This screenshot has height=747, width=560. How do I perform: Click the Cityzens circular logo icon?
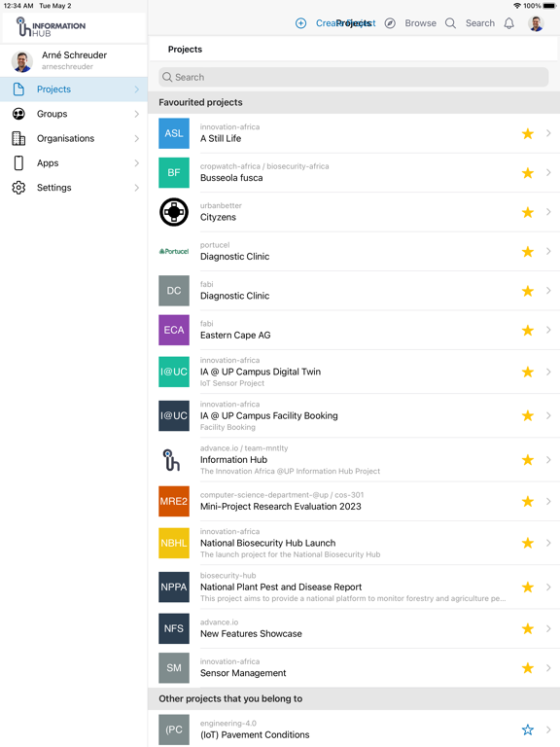pyautogui.click(x=174, y=212)
